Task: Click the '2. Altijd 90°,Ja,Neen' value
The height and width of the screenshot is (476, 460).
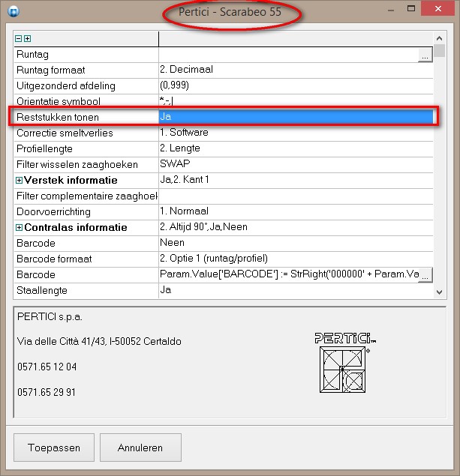Action: 203,227
